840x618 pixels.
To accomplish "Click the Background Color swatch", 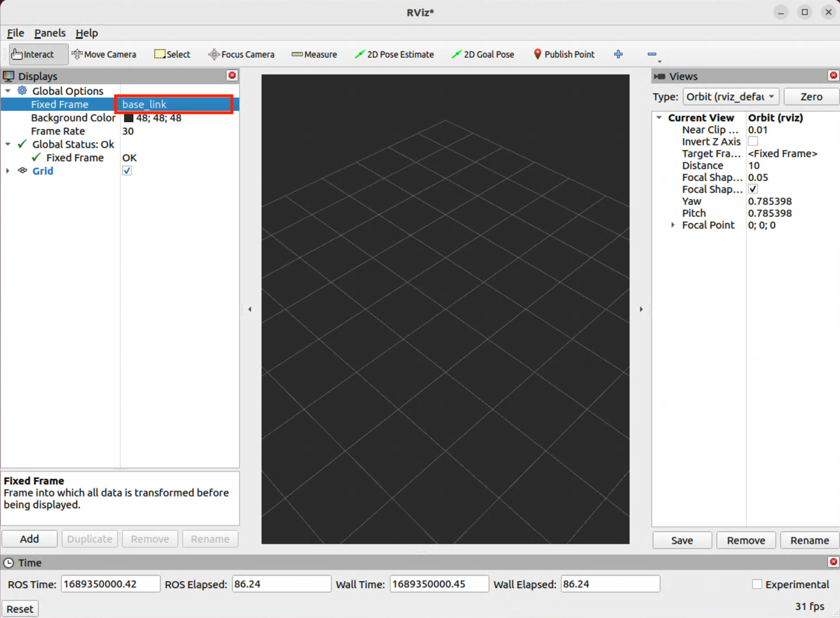I will tap(129, 118).
